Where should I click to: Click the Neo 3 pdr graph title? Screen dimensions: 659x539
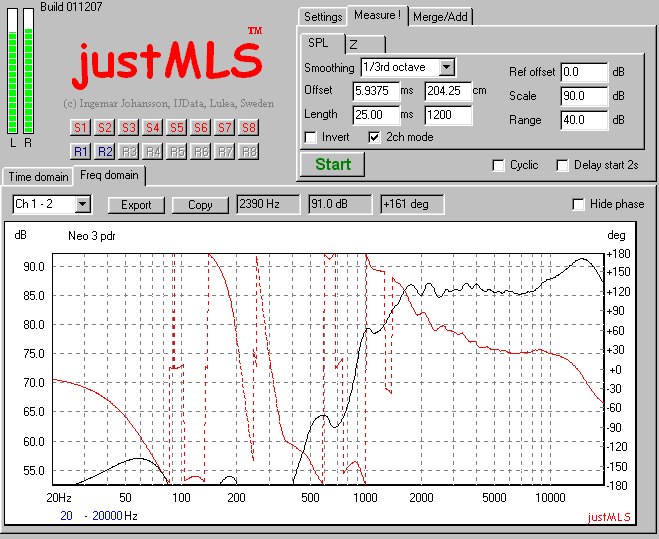click(92, 236)
